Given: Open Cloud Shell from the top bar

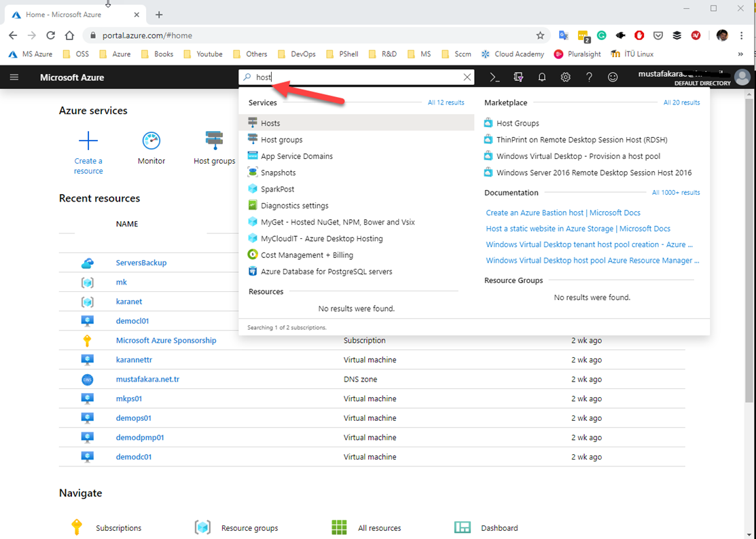Looking at the screenshot, I should coord(494,77).
